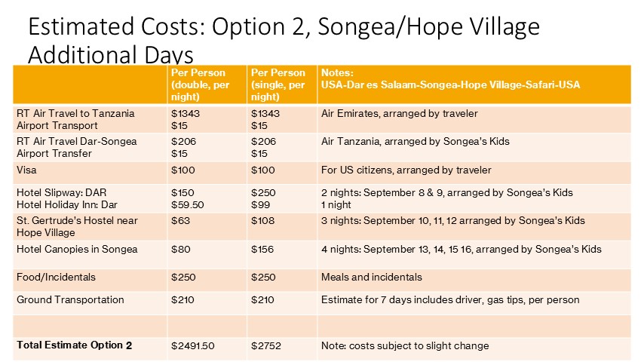The height and width of the screenshot is (362, 644).
Task: Select the Notes column header cell
Action: pos(474,84)
